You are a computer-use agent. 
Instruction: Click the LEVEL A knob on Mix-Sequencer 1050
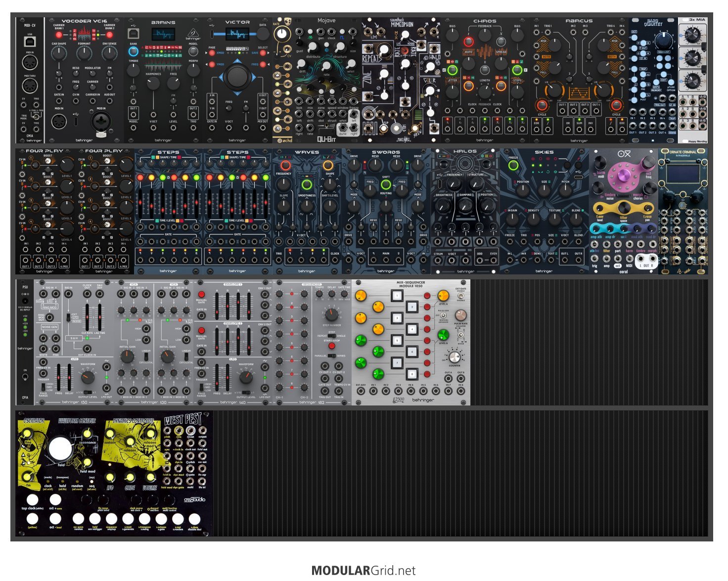[x=443, y=296]
